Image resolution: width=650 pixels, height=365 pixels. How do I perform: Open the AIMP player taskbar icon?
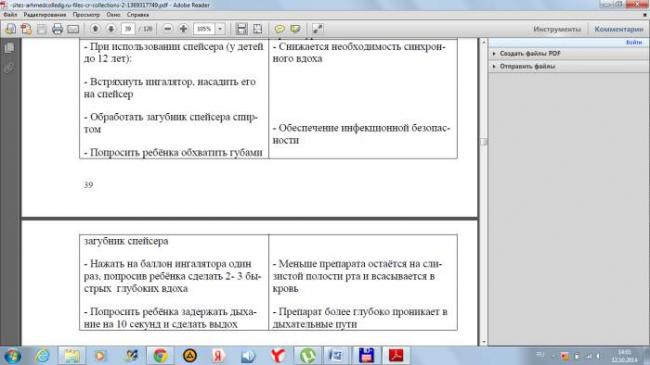pyautogui.click(x=190, y=356)
